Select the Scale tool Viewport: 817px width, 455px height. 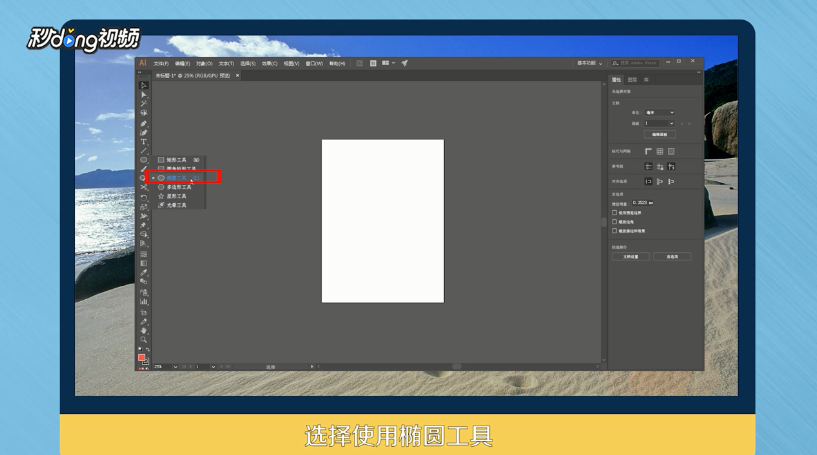coord(144,207)
